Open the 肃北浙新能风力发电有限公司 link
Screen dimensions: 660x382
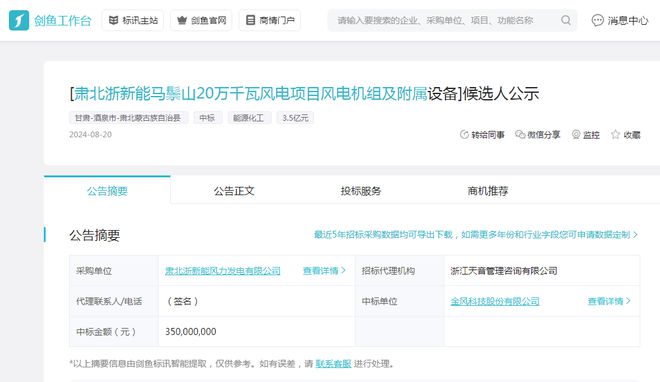pos(223,271)
